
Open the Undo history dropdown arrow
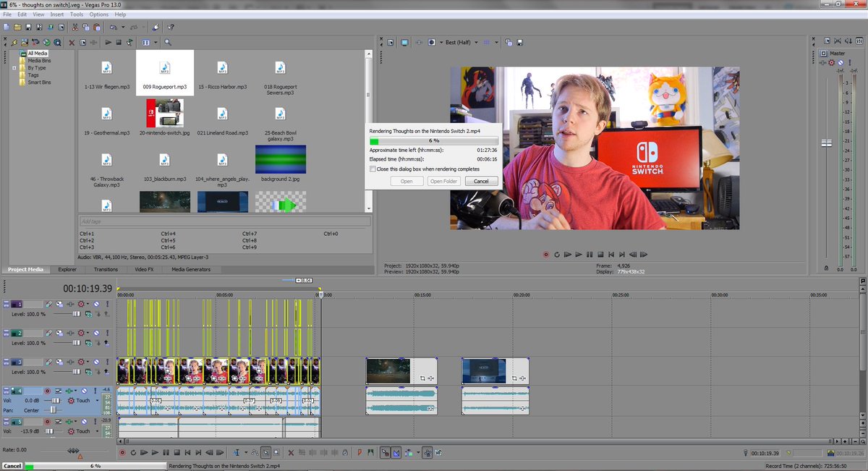pyautogui.click(x=123, y=27)
